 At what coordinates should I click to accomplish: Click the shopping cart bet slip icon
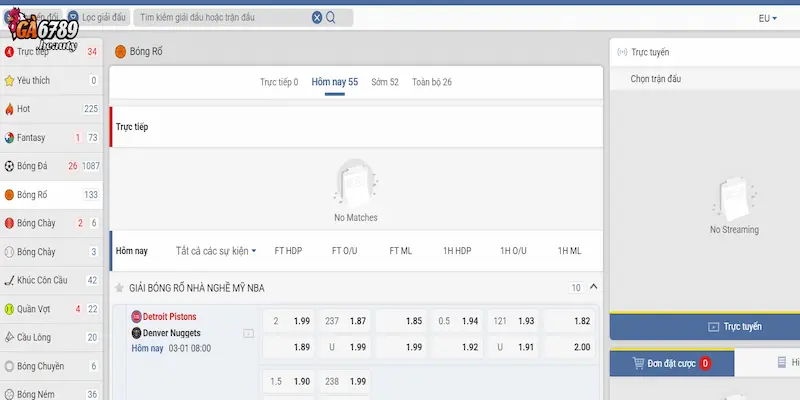click(638, 363)
